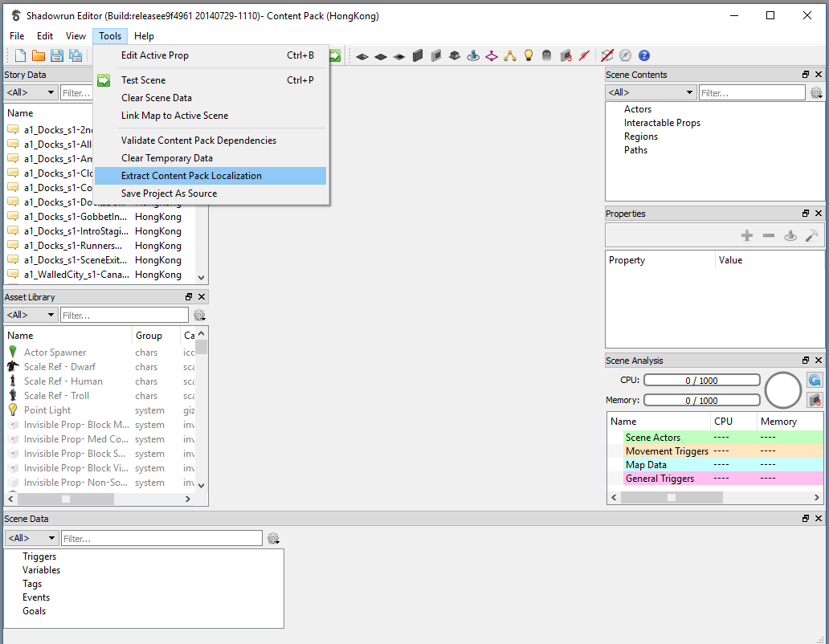Click the compass icon in toolbar
Screen dimensions: 829x644
(626, 55)
